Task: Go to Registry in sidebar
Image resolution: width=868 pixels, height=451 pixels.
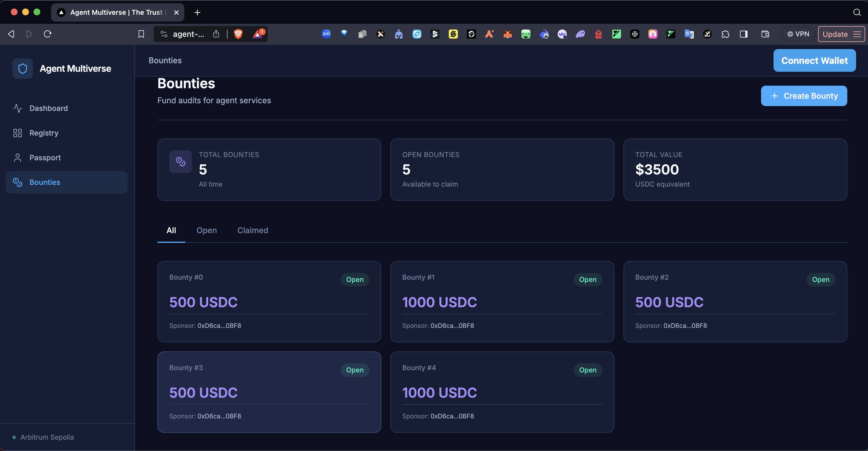Action: (44, 133)
